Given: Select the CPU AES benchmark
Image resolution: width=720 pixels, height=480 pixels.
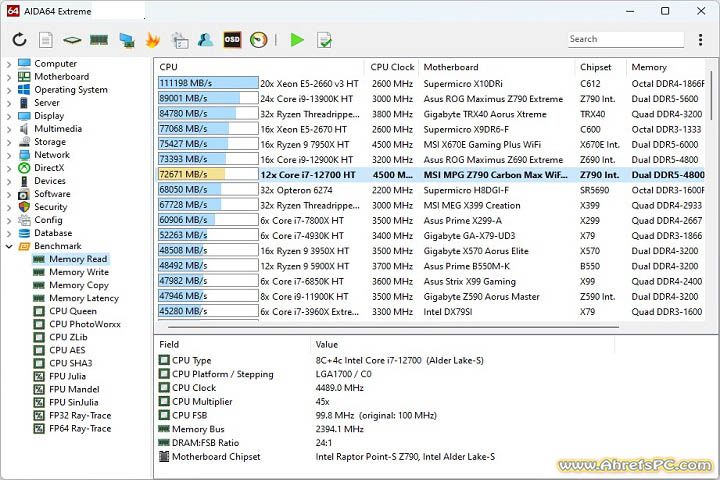Looking at the screenshot, I should coord(68,350).
